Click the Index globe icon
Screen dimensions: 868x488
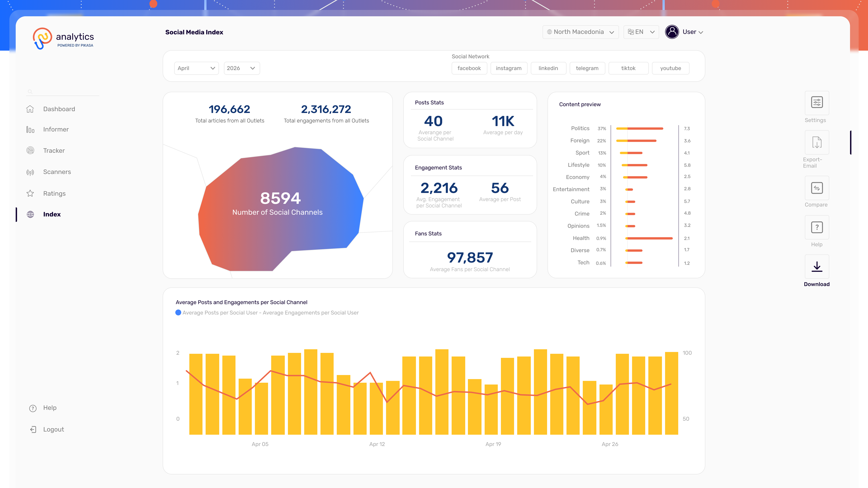pos(30,214)
